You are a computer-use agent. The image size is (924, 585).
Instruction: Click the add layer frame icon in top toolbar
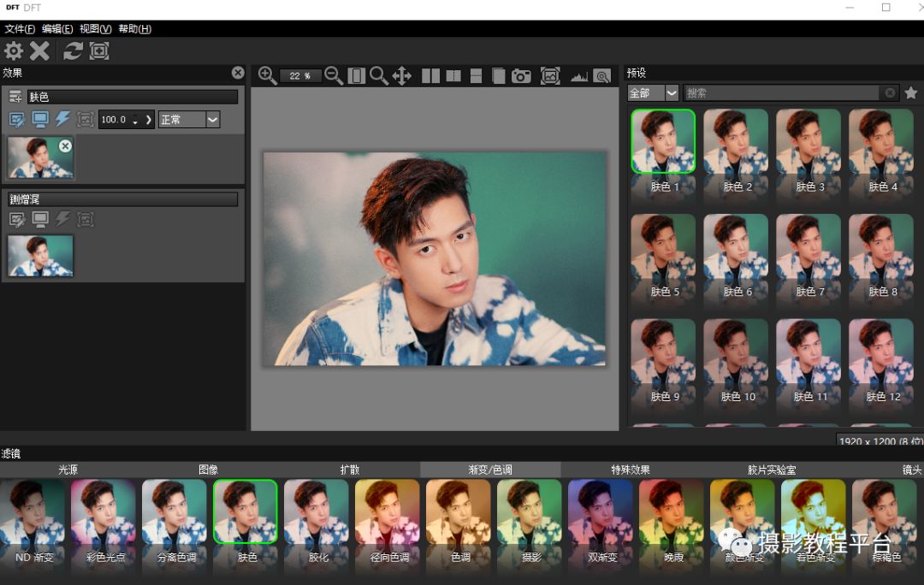[99, 51]
